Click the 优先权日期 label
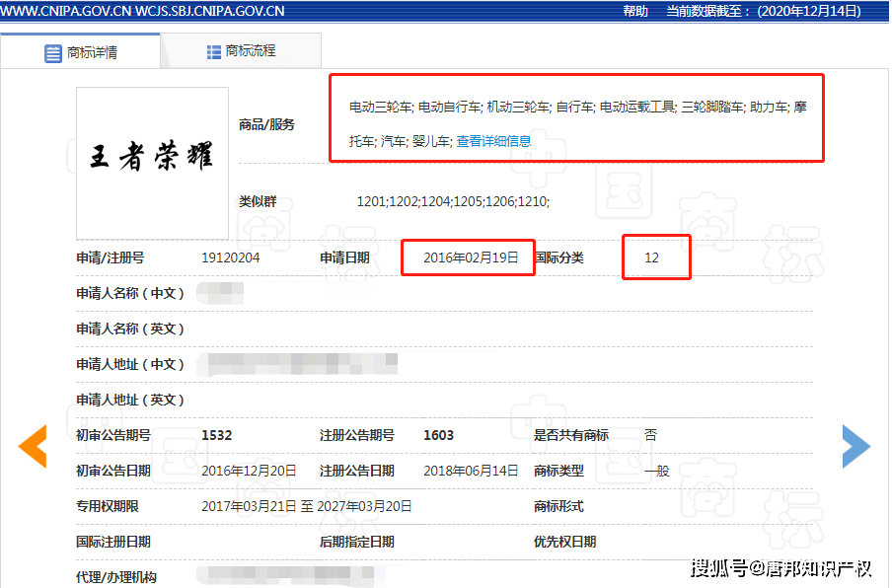 pos(564,542)
